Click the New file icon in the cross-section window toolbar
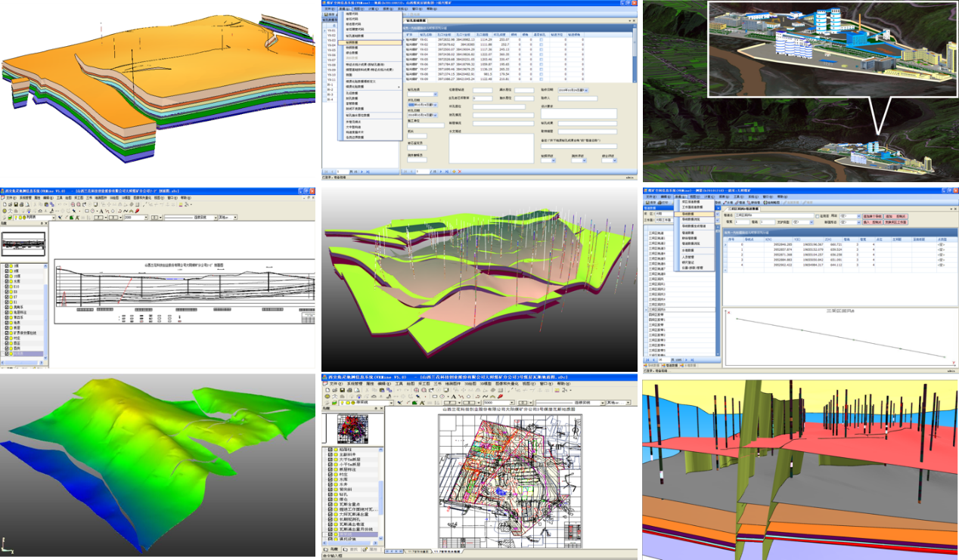Viewport: 959px width, 560px height. click(x=5, y=206)
